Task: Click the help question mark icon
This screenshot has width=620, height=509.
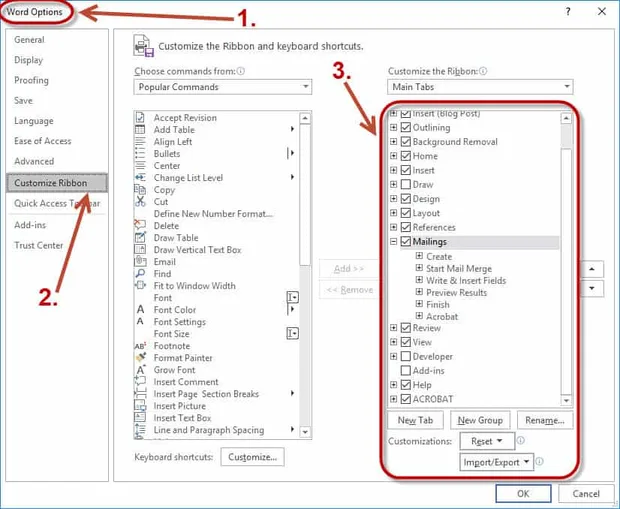Action: coord(568,11)
